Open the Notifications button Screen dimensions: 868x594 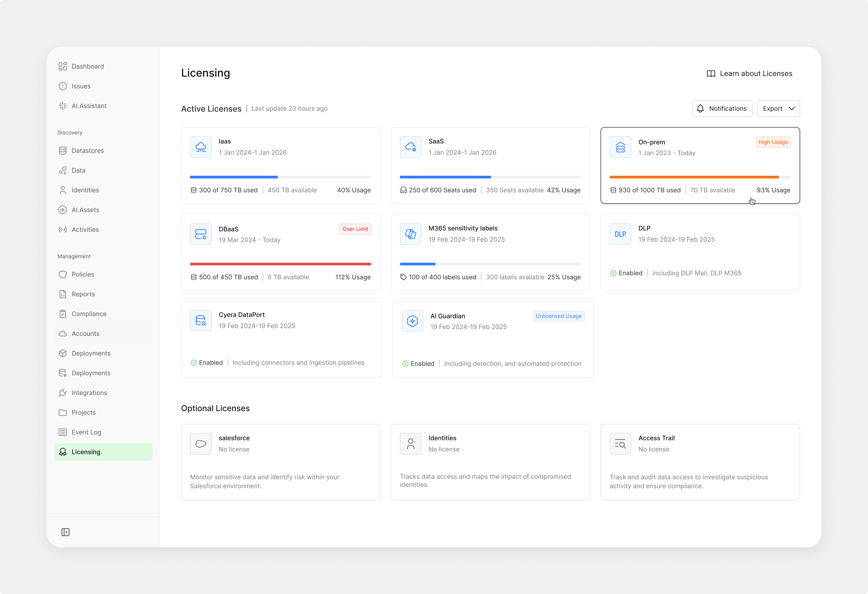[722, 109]
